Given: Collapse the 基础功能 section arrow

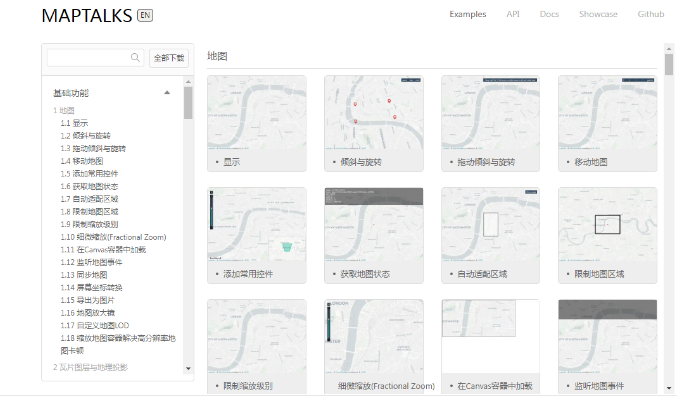Looking at the screenshot, I should tap(167, 92).
